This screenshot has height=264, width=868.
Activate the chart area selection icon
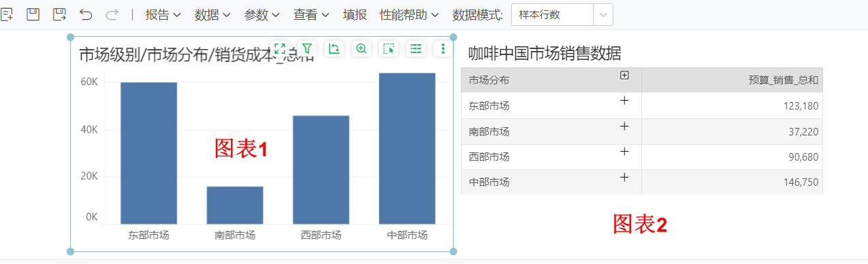(x=389, y=48)
